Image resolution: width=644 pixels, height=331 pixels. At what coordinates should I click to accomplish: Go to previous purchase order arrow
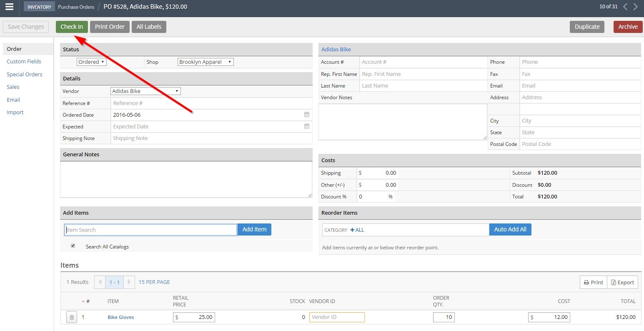tap(625, 7)
